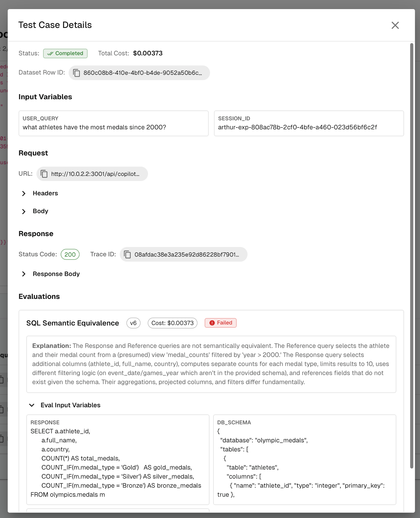
Task: Click the Test Case Details title
Action: pos(55,25)
